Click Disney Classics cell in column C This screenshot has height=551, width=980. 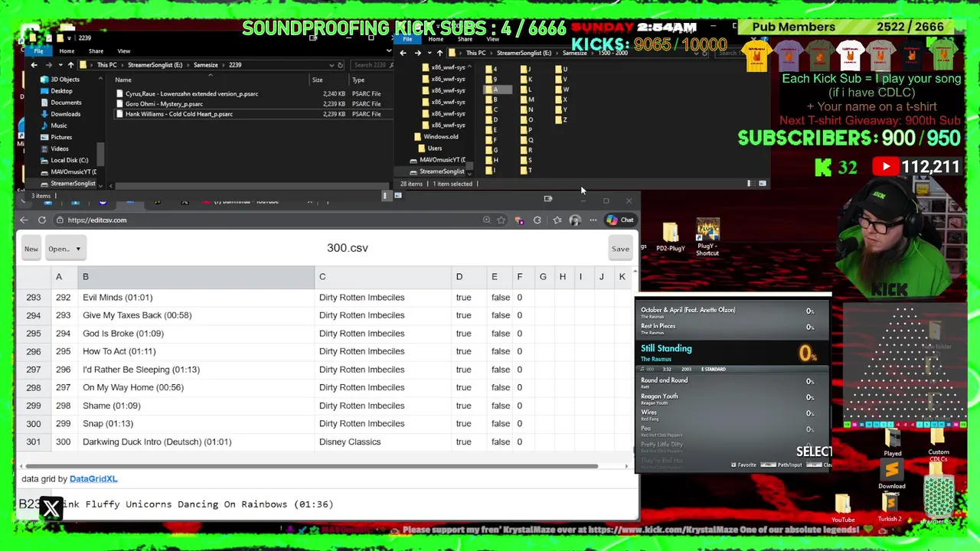pyautogui.click(x=383, y=442)
